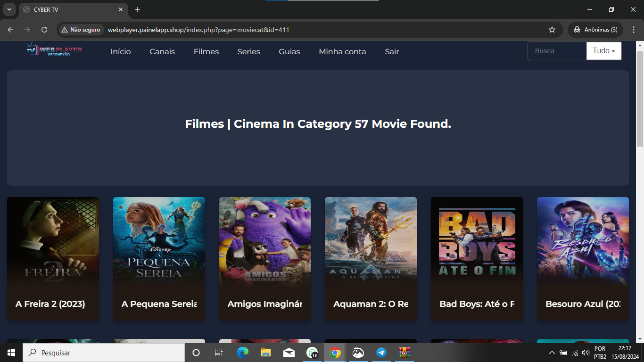Open the Web Player logo on the homepage

[53, 51]
